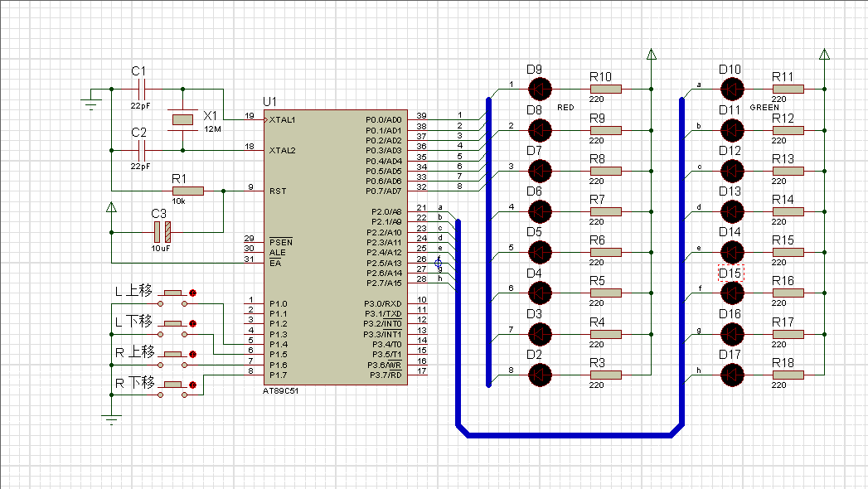Screen dimensions: 868x489
Task: Select LED symbol D17
Action: 732,375
